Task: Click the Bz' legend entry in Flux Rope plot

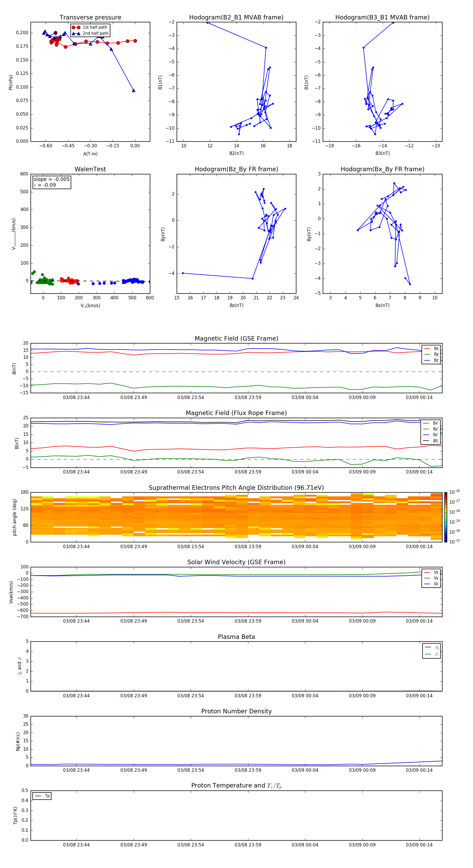Action: [x=431, y=435]
